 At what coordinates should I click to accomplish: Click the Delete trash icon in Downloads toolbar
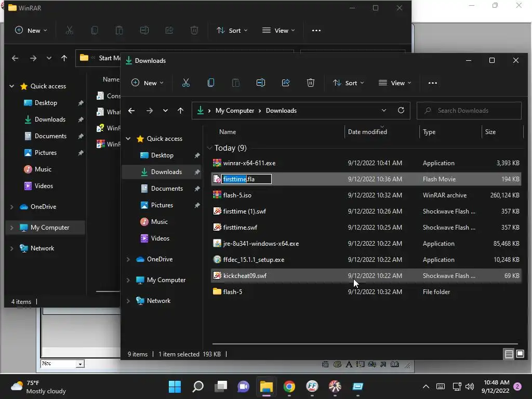(x=311, y=83)
